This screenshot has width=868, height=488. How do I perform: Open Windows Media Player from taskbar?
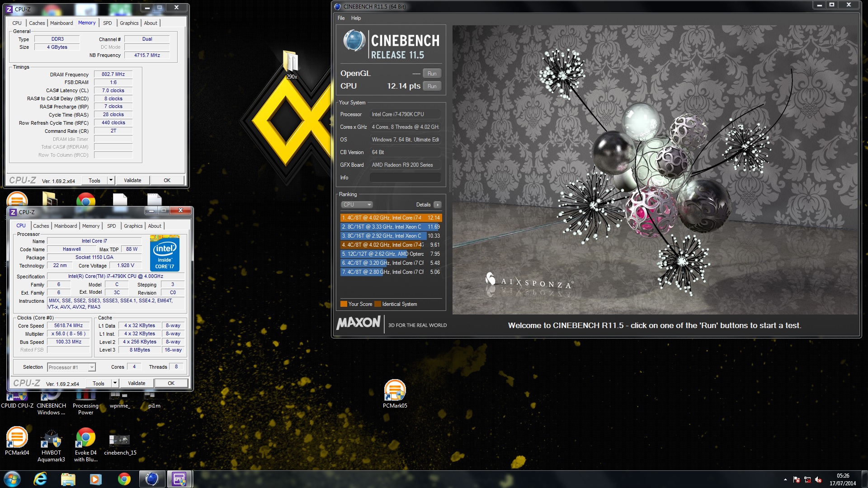click(x=96, y=479)
